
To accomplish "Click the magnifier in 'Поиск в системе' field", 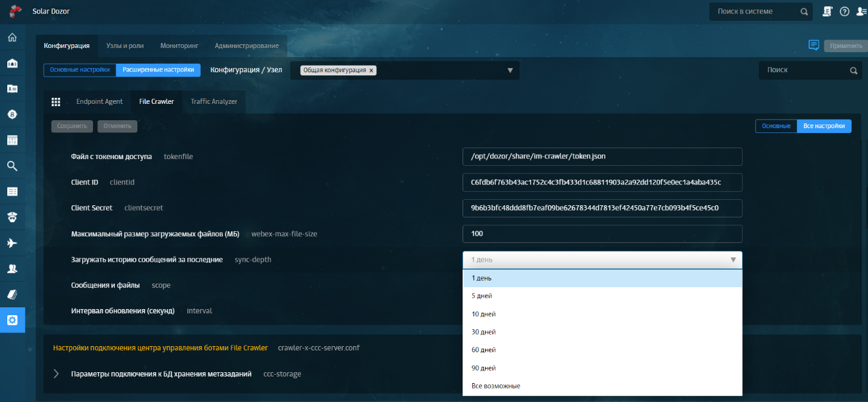I will click(804, 12).
